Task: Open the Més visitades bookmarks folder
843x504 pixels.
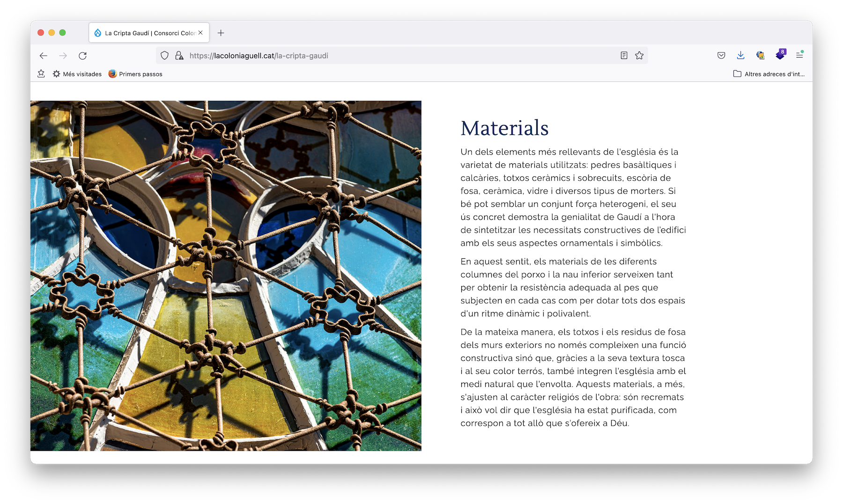Action: [x=77, y=74]
